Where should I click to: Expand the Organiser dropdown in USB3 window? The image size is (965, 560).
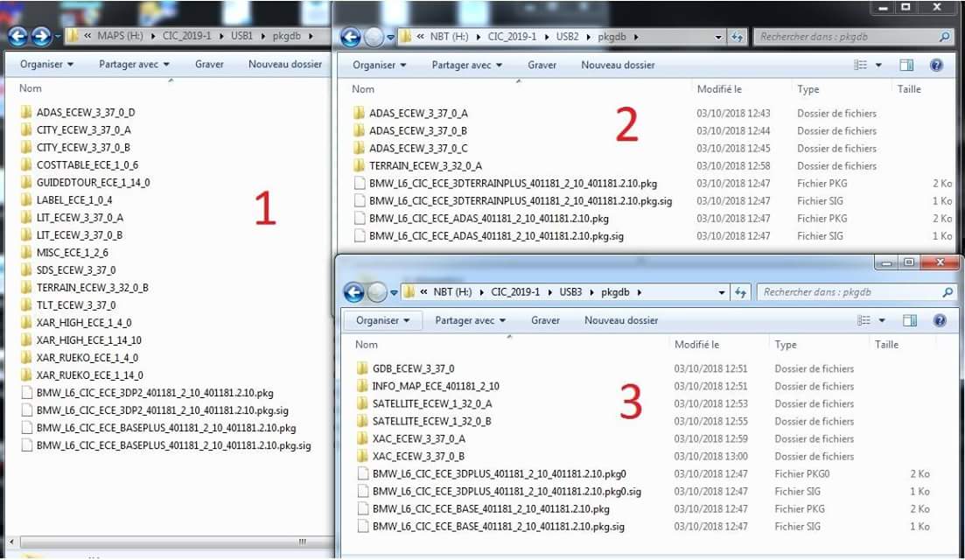pyautogui.click(x=383, y=320)
